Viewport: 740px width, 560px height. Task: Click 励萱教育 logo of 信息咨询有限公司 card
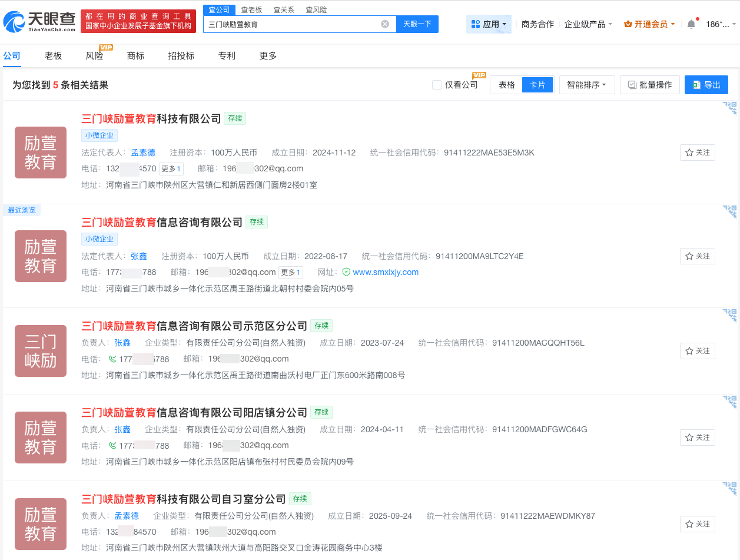[x=41, y=256]
